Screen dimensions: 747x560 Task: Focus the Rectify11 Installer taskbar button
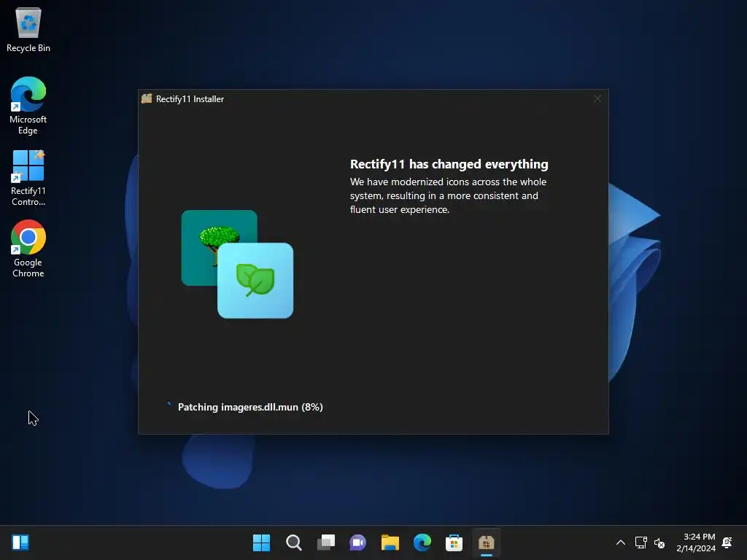pyautogui.click(x=487, y=542)
